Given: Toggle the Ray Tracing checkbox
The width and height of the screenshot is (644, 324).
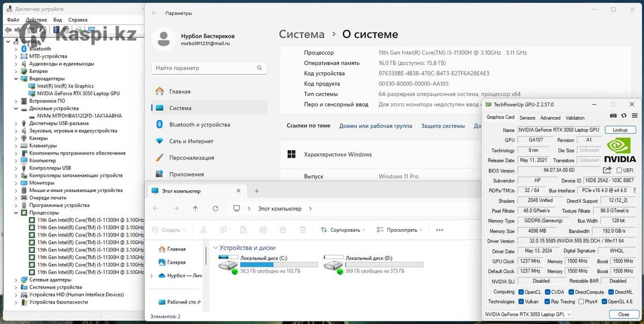Looking at the screenshot, I should 547,301.
